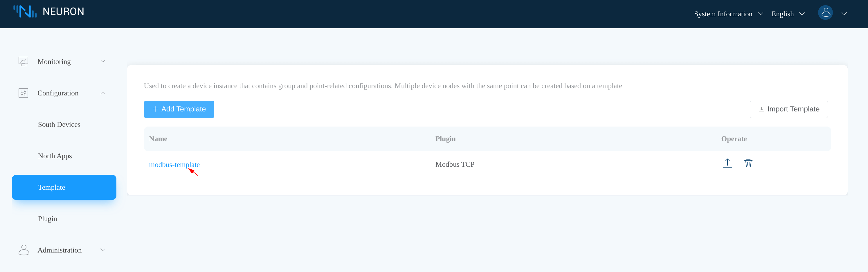This screenshot has height=272, width=868.
Task: Click the Administration person icon
Action: tap(24, 250)
